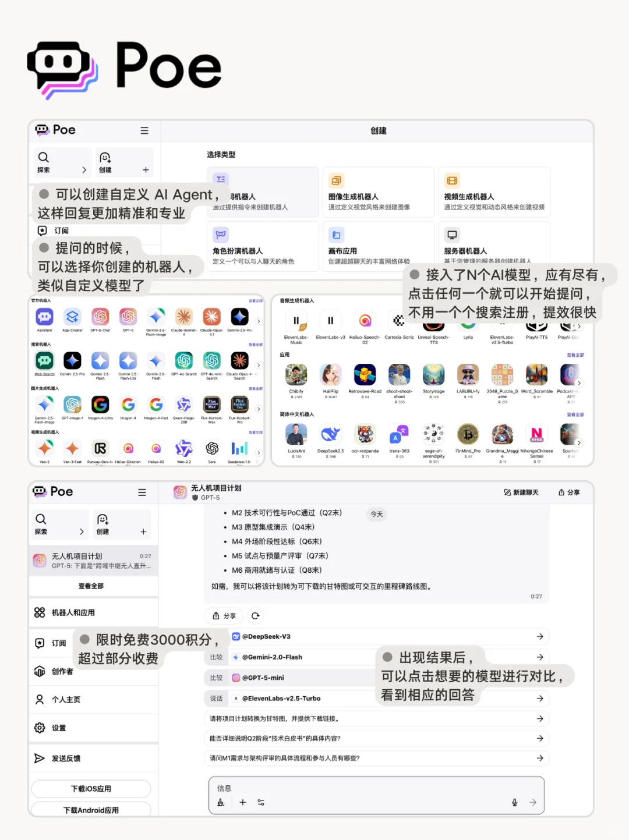Open the Flux-Kontext-Max image bot
Image resolution: width=629 pixels, height=840 pixels.
click(x=211, y=405)
